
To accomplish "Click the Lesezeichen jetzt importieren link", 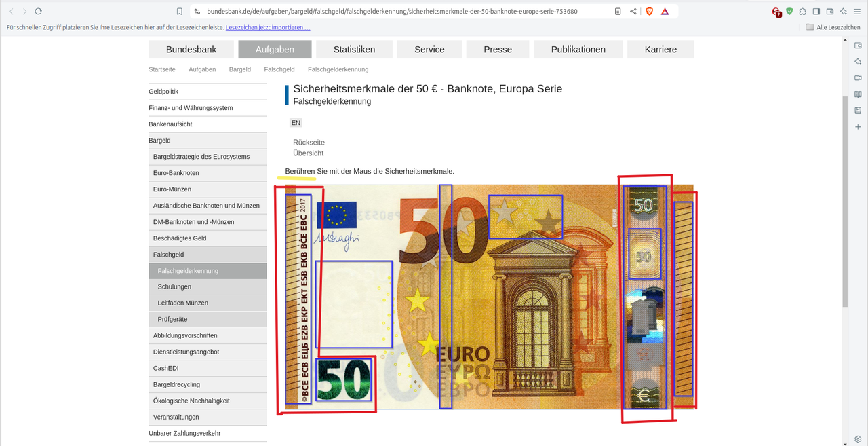I will pos(268,27).
